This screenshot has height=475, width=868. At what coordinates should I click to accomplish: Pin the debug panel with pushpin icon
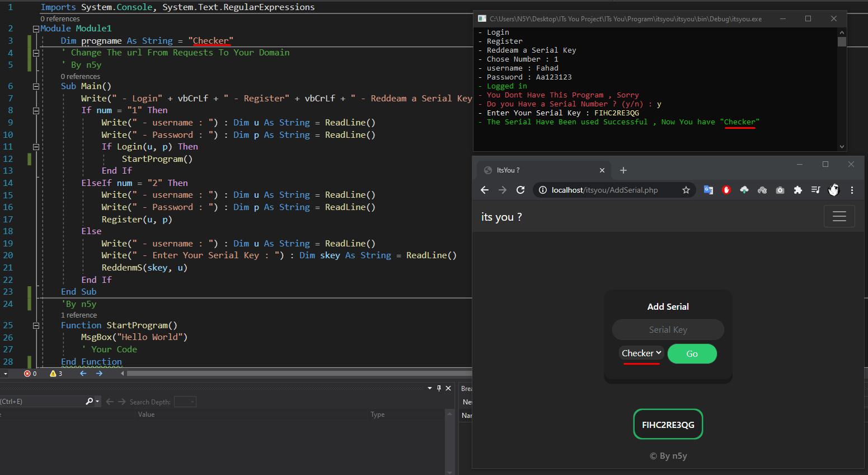[439, 388]
